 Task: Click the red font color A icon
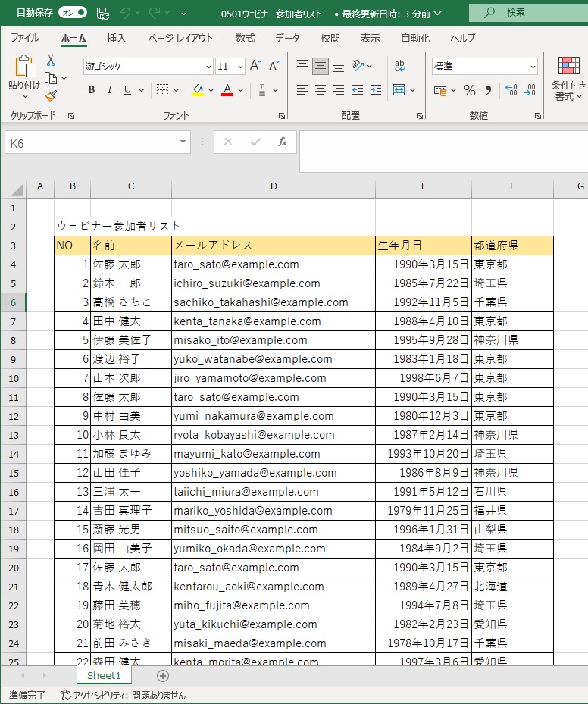point(227,90)
